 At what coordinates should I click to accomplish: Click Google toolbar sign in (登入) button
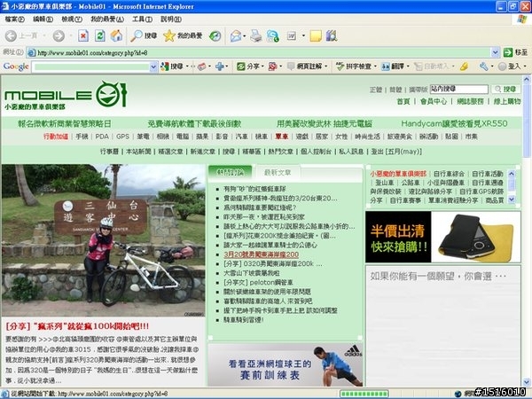(509, 66)
